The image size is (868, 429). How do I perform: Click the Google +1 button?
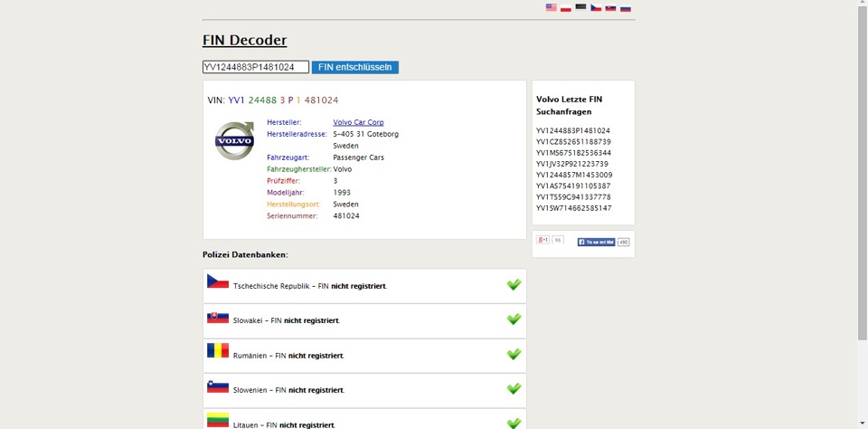tap(543, 240)
